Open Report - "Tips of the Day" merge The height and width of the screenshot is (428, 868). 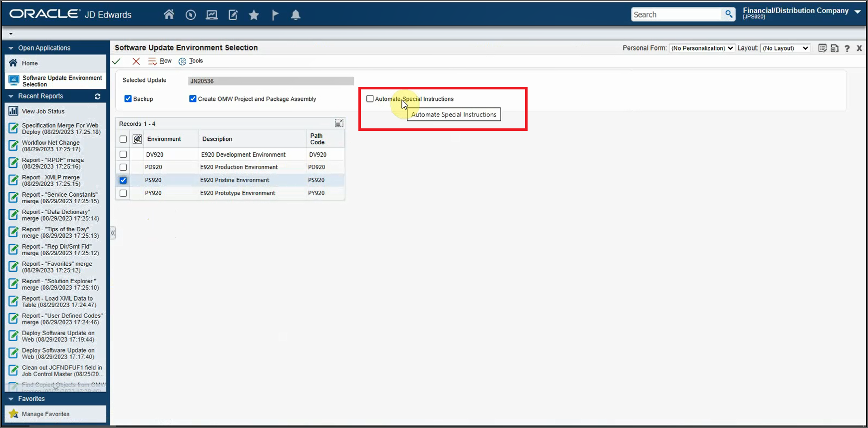pyautogui.click(x=55, y=233)
